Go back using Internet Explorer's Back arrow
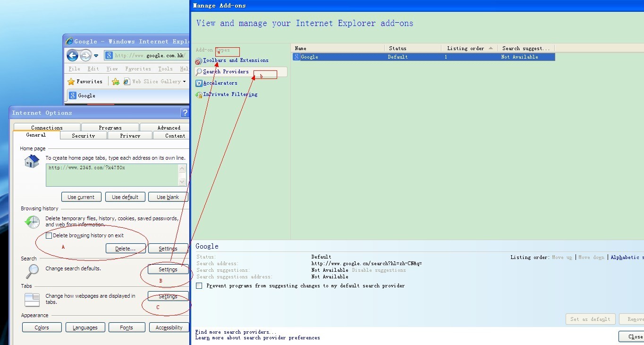Screen dimensions: 644x345 72,56
